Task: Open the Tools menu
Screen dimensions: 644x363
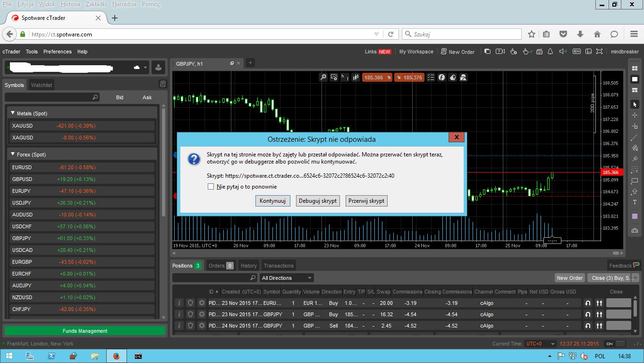Action: [x=32, y=52]
